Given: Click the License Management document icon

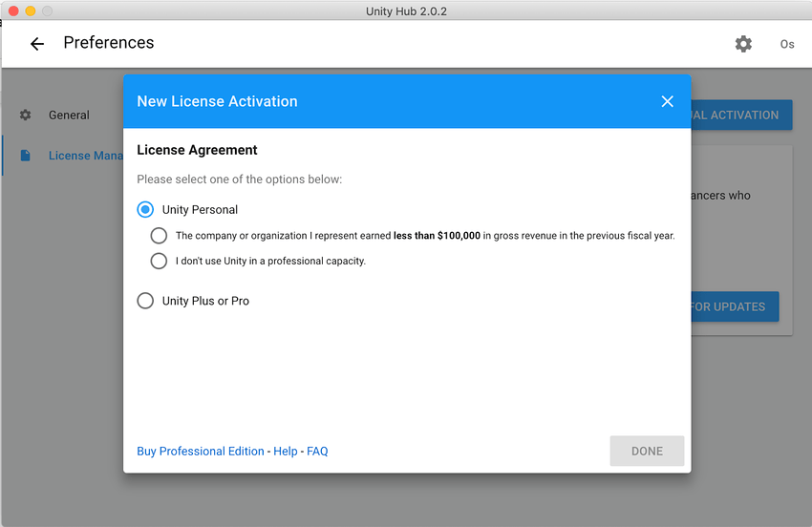Looking at the screenshot, I should click(x=26, y=156).
